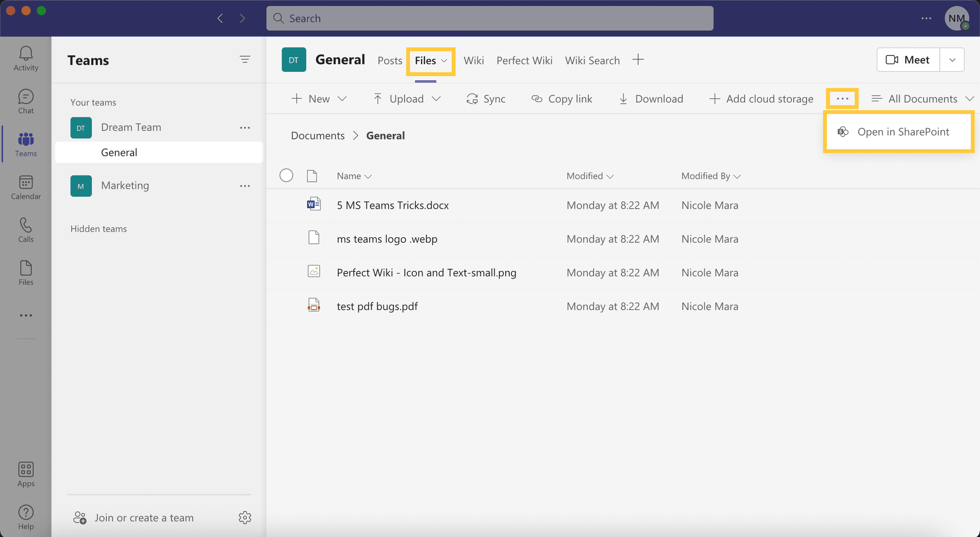The height and width of the screenshot is (537, 980).
Task: Switch to the Posts tab
Action: [390, 60]
